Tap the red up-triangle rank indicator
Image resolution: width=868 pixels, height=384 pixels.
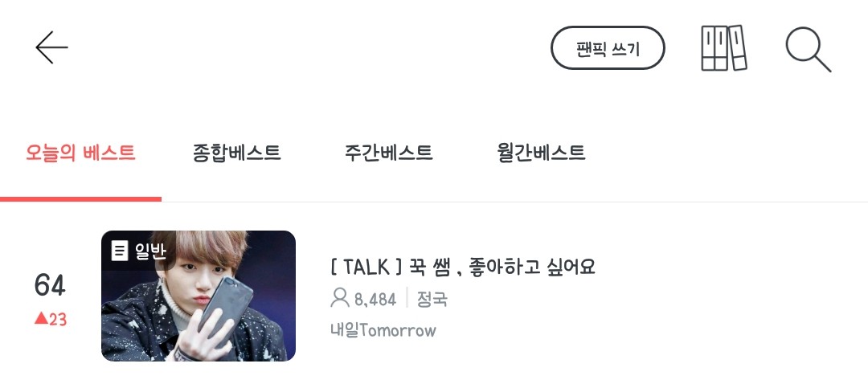click(x=40, y=318)
